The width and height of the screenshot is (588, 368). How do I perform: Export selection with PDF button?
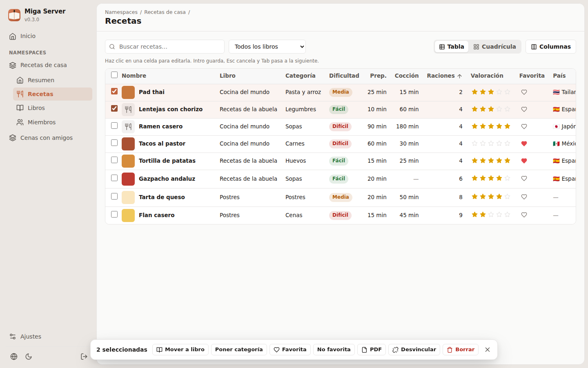[372, 350]
